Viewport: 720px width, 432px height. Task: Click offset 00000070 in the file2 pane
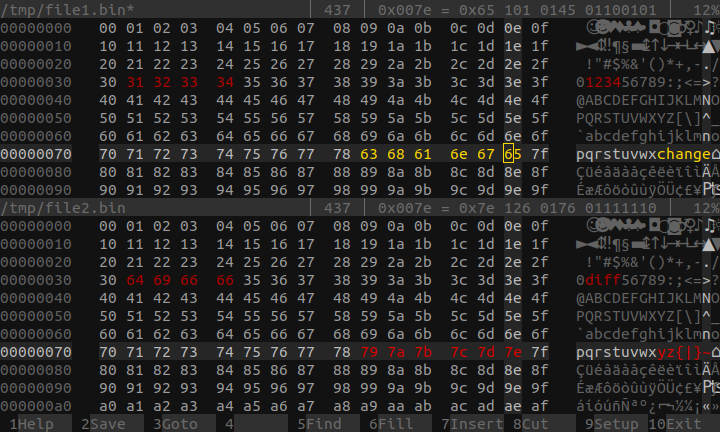[36, 352]
